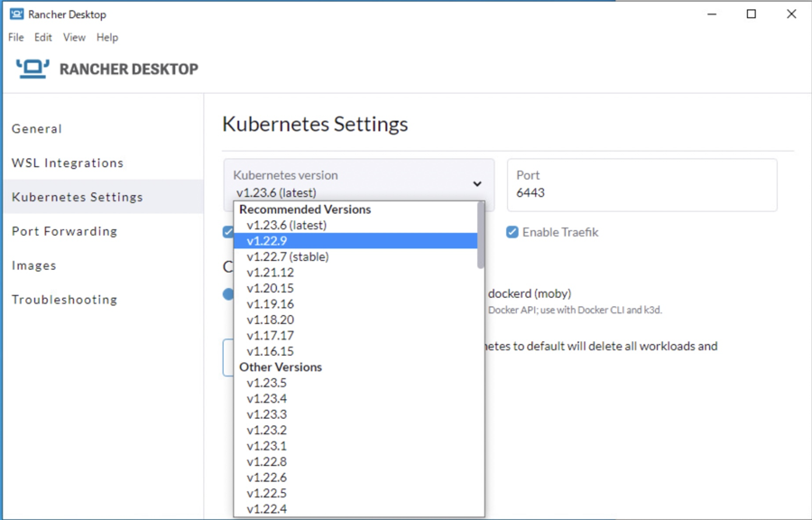Pick version v1.23.3 option
The width and height of the screenshot is (812, 520).
(355, 414)
